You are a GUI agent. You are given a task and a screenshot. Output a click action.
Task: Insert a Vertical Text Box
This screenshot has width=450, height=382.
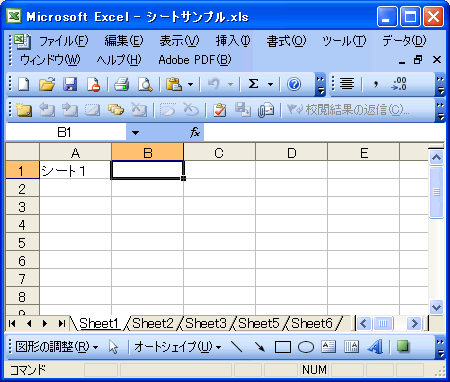point(351,347)
